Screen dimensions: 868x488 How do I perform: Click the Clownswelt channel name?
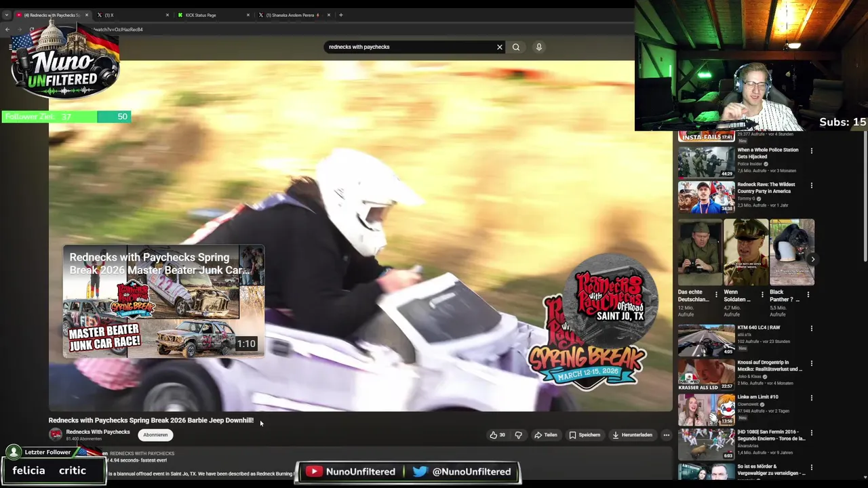tap(748, 405)
